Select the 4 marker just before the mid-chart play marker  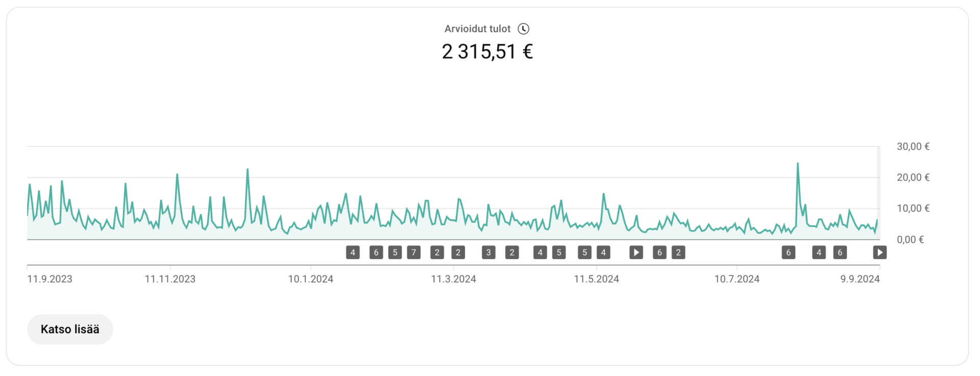tap(603, 253)
